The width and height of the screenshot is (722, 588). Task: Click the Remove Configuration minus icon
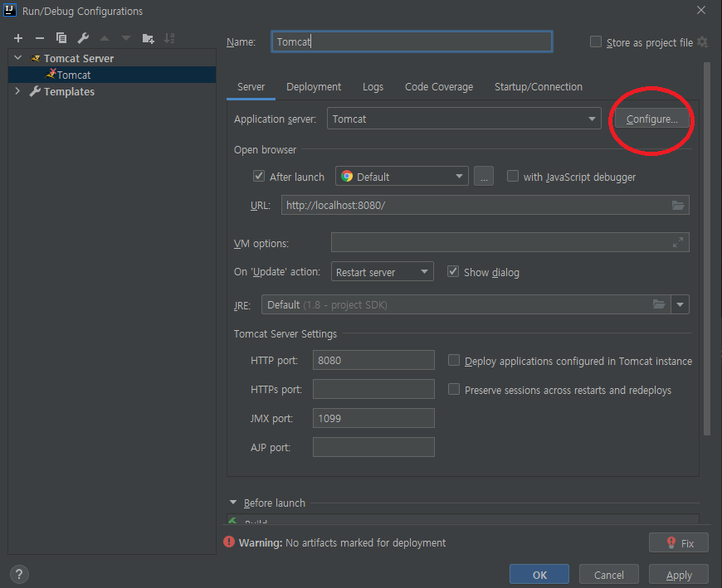40,38
